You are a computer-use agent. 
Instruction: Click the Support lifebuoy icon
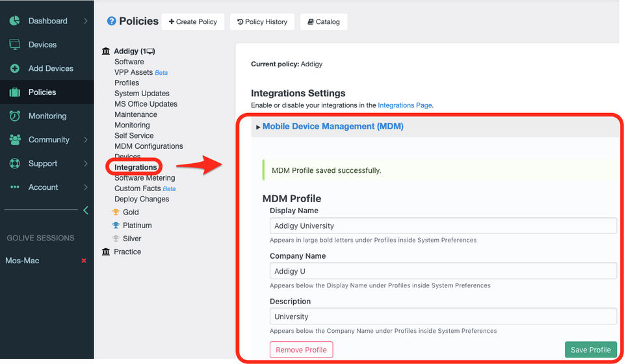(x=15, y=164)
